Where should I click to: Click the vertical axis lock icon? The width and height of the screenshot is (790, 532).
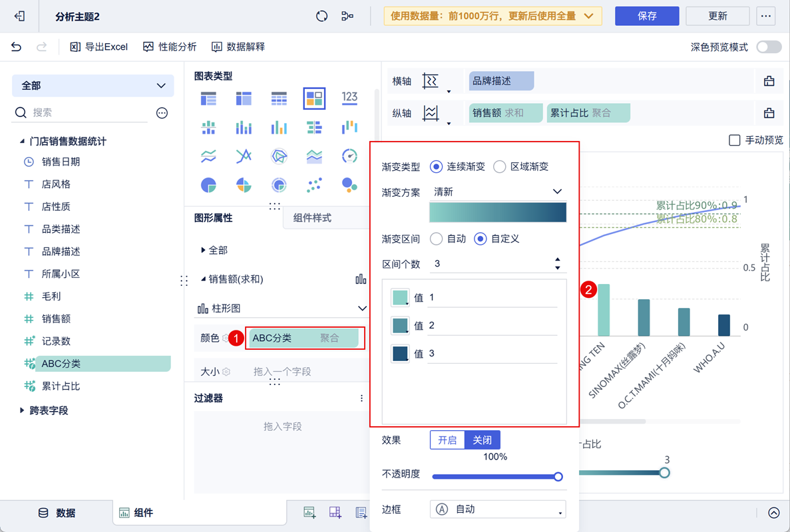[x=769, y=113]
